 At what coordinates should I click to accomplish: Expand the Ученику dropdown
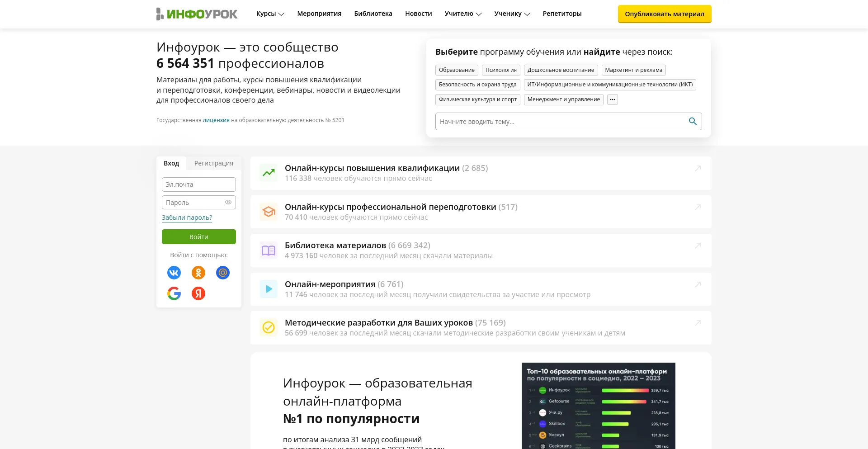[512, 14]
